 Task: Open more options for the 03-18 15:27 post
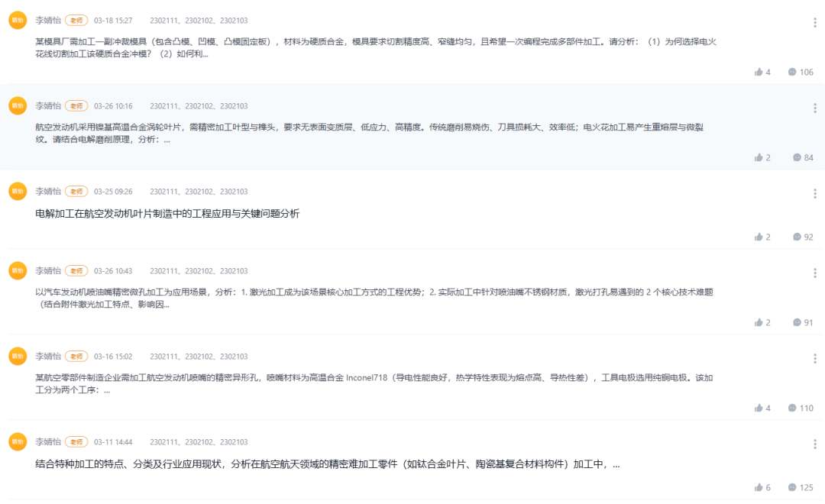coord(815,23)
